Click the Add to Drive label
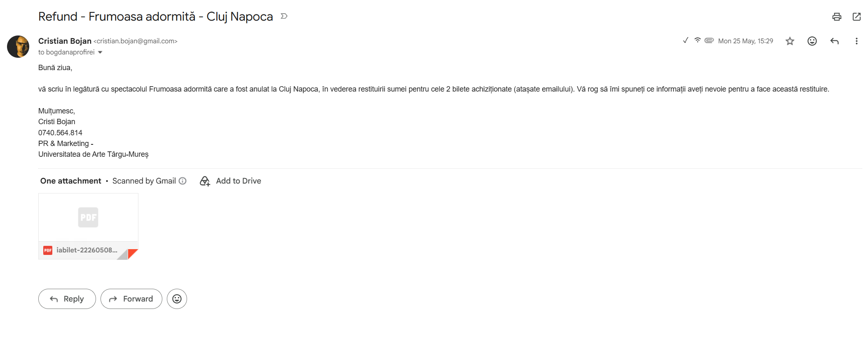Image resolution: width=868 pixels, height=337 pixels. 238,181
